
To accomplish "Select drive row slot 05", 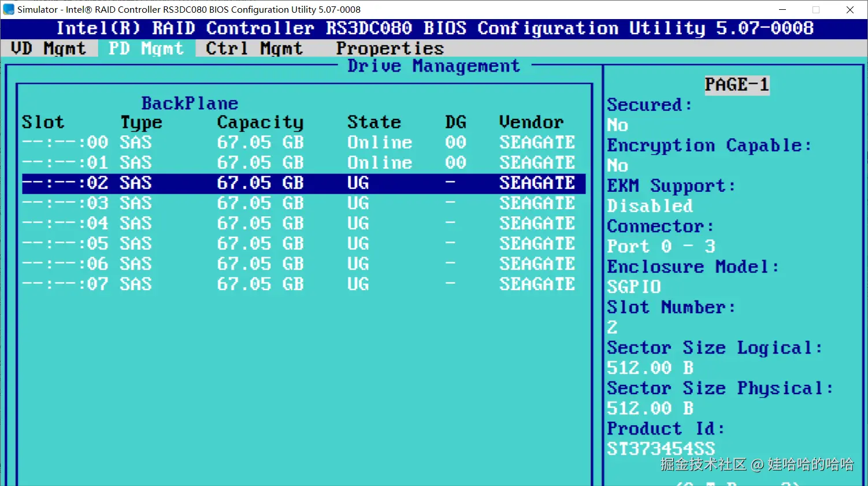I will pyautogui.click(x=303, y=243).
